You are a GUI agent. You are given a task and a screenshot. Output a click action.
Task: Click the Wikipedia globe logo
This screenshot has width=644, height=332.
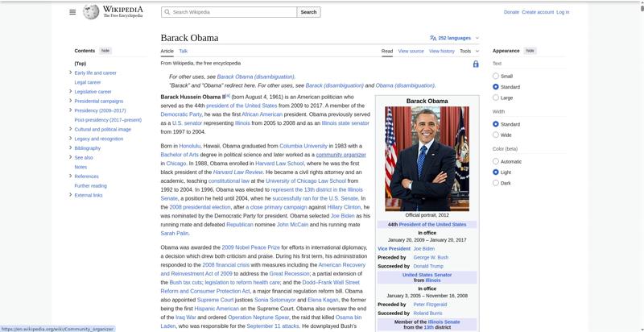[x=91, y=12]
